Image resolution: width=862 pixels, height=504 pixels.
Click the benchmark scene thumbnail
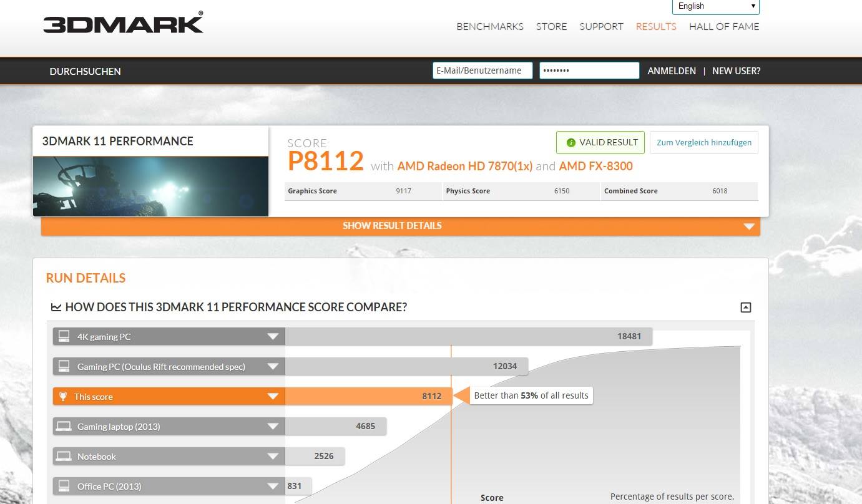tap(150, 186)
